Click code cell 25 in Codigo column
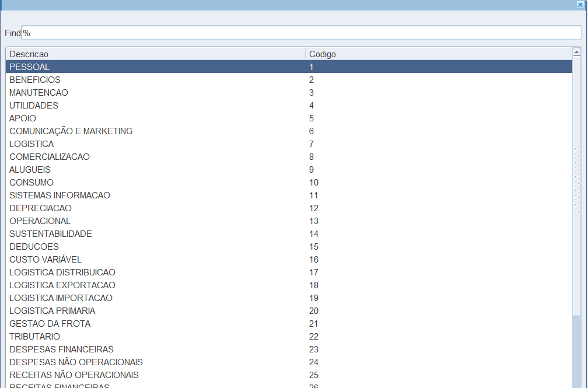 coord(439,375)
